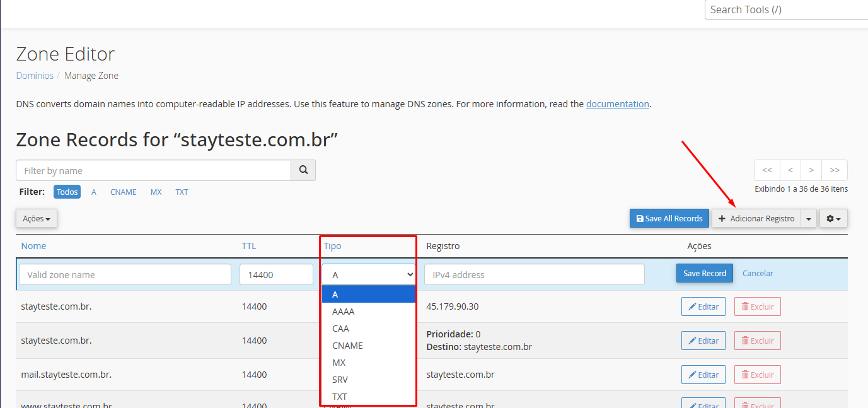Screen dimensions: 868x408
Task: Click Excluir for the 45.179.90.30 record
Action: click(757, 306)
